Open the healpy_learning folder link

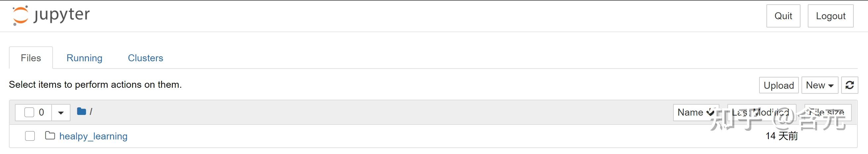93,136
